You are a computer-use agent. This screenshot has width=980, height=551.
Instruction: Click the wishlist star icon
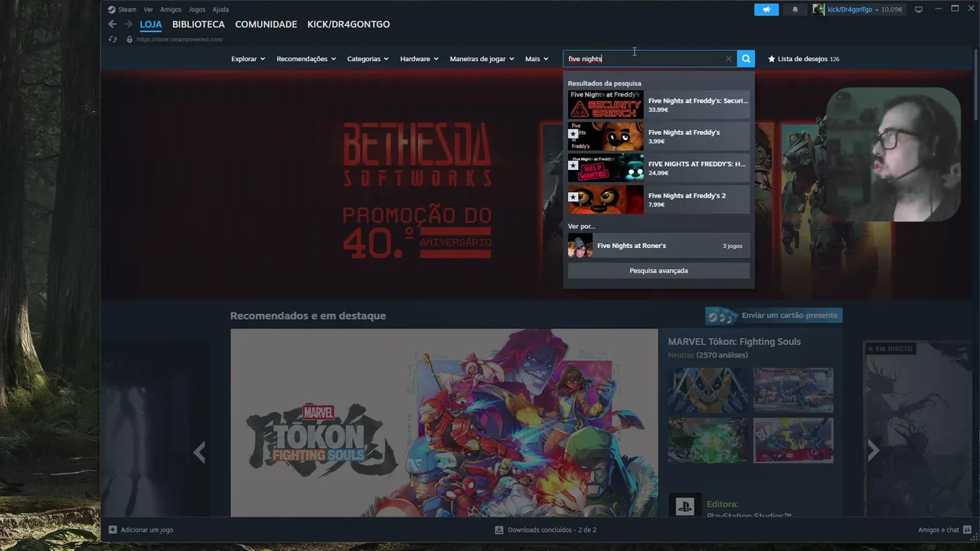pos(772,59)
